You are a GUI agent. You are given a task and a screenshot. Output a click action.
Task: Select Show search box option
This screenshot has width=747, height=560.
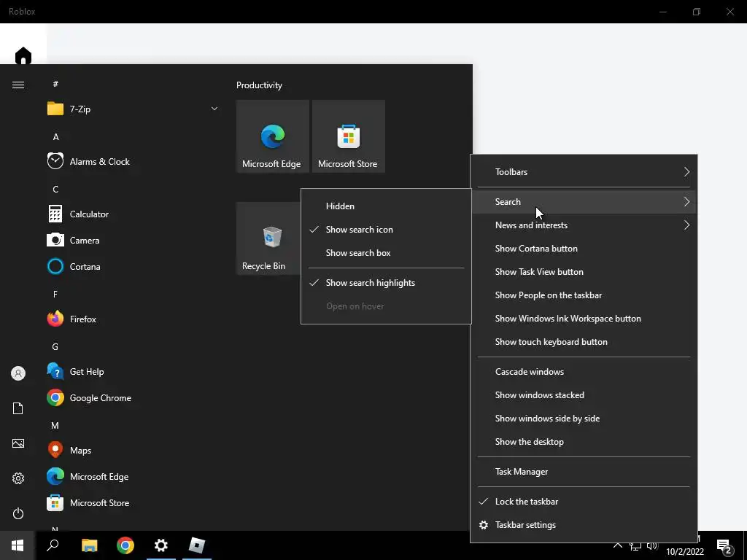point(386,253)
